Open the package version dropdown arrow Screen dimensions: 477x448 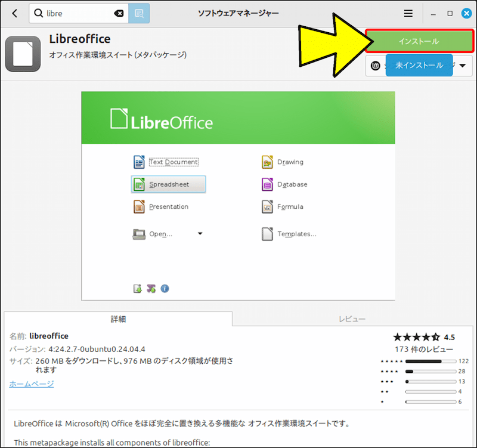[463, 66]
